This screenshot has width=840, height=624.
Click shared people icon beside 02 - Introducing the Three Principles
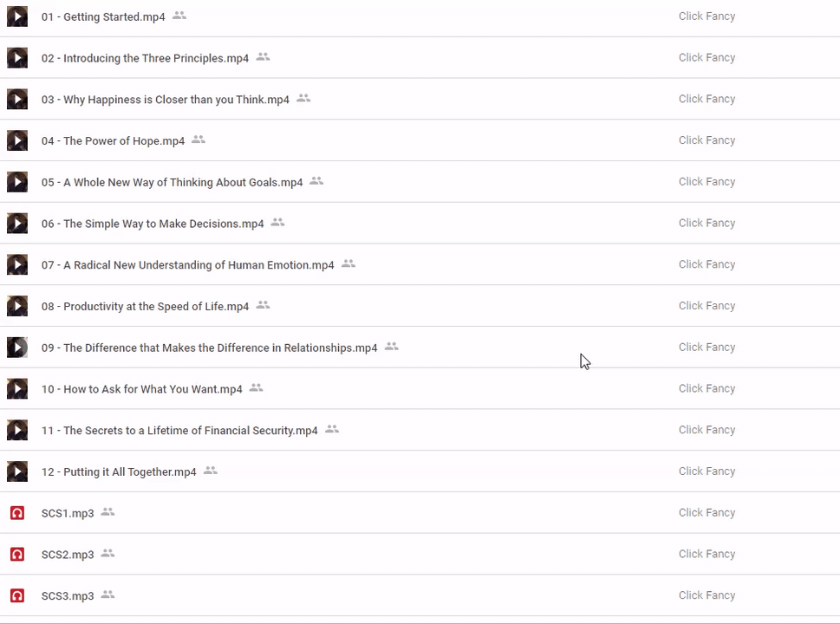(263, 57)
